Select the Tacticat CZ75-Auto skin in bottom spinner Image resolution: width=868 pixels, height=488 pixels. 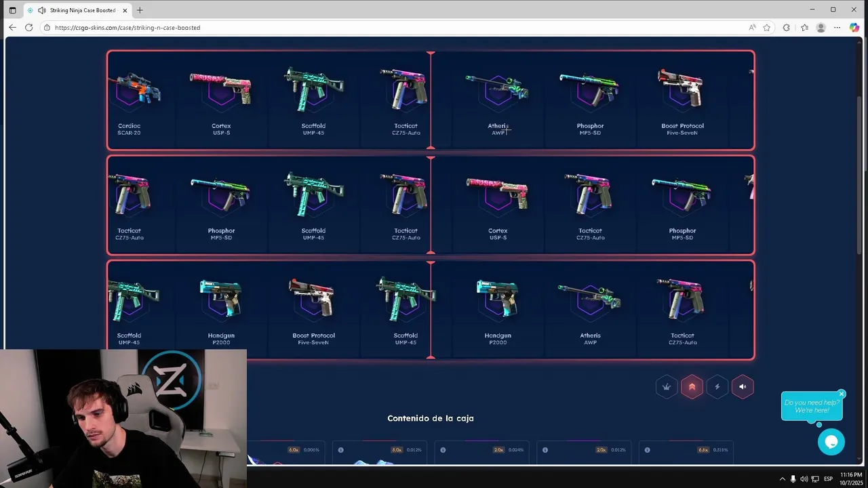pos(682,310)
